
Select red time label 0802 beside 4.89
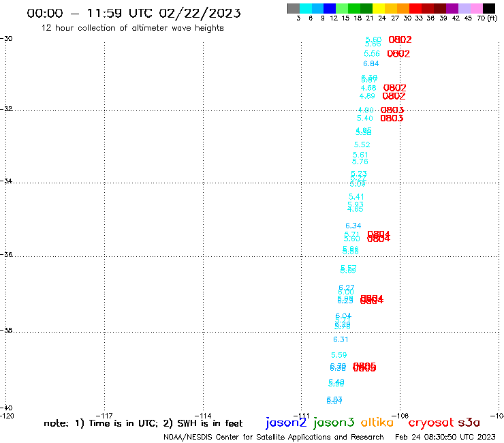pyautogui.click(x=394, y=96)
